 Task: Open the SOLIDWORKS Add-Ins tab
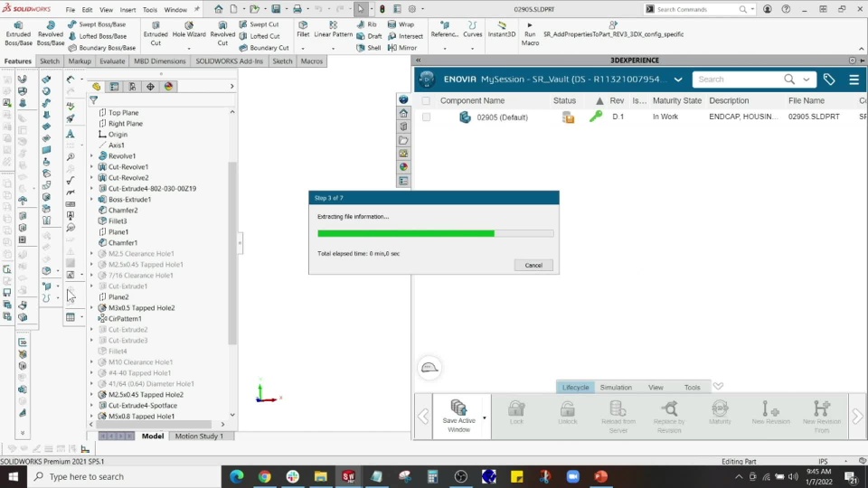point(229,61)
